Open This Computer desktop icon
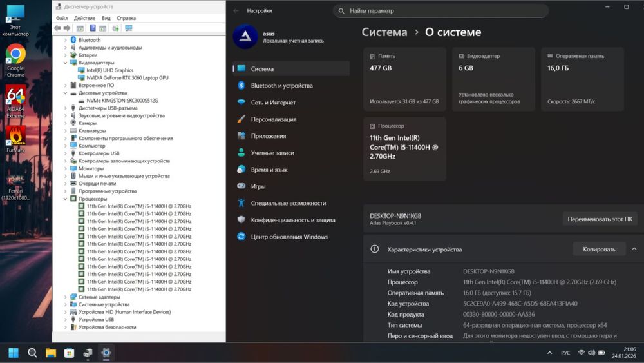This screenshot has width=644, height=363. 15,21
